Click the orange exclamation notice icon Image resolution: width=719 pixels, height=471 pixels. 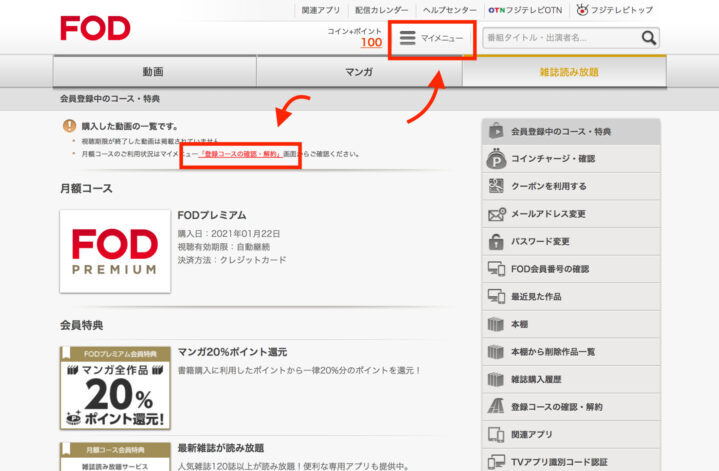69,125
